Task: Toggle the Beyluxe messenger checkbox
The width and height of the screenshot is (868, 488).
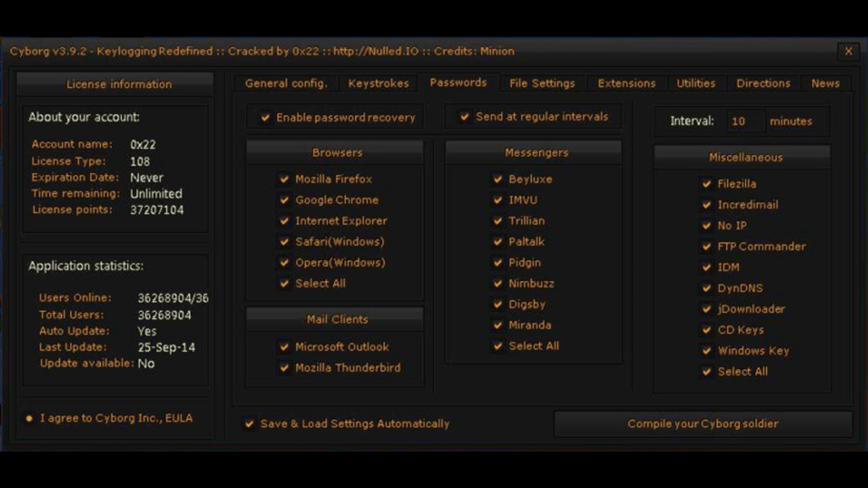Action: click(498, 180)
